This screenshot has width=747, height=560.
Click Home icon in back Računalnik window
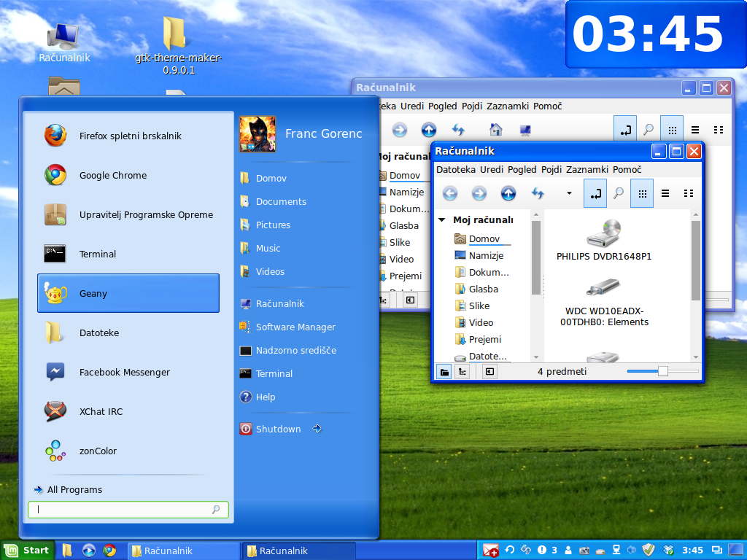[495, 130]
